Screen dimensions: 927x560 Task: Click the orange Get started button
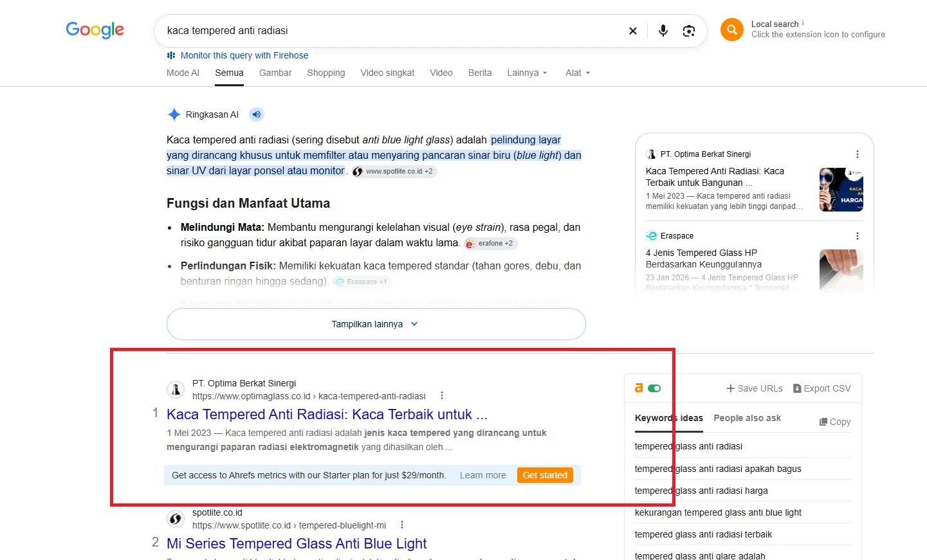[545, 475]
